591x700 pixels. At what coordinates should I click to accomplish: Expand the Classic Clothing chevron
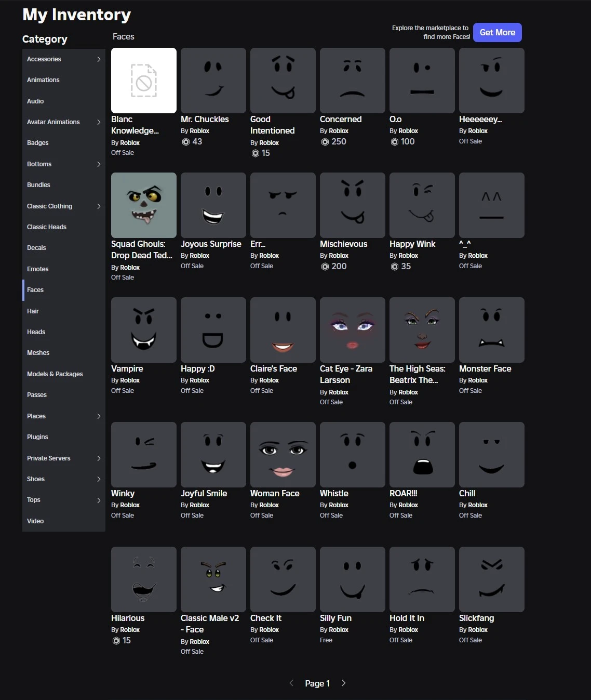coord(99,206)
